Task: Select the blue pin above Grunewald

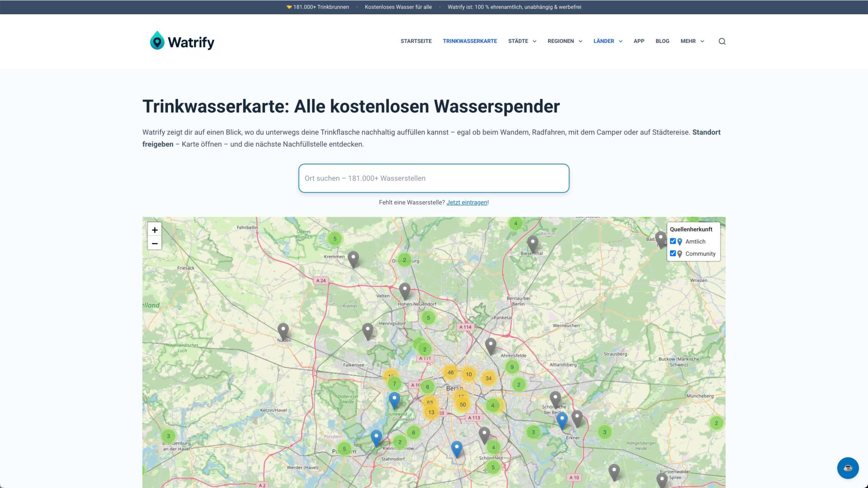Action: 394,401
